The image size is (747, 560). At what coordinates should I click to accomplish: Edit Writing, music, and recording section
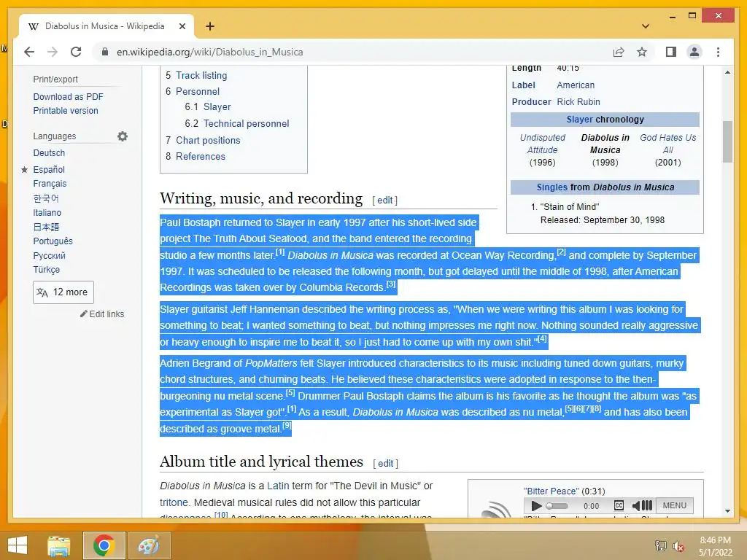[x=385, y=201]
